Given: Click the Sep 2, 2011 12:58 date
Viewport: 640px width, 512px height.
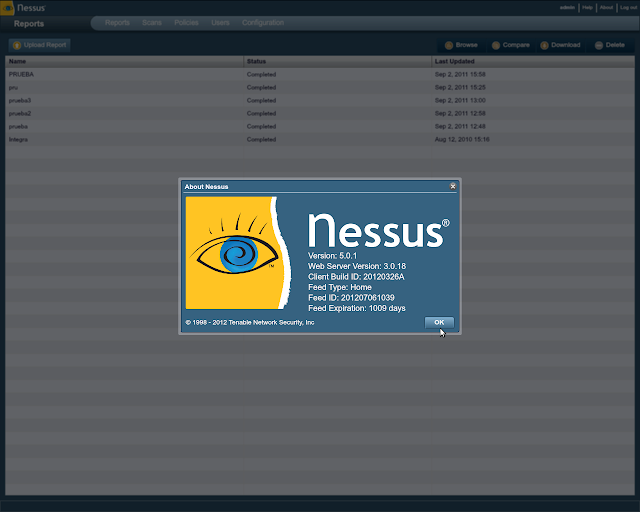Looking at the screenshot, I should click(460, 114).
